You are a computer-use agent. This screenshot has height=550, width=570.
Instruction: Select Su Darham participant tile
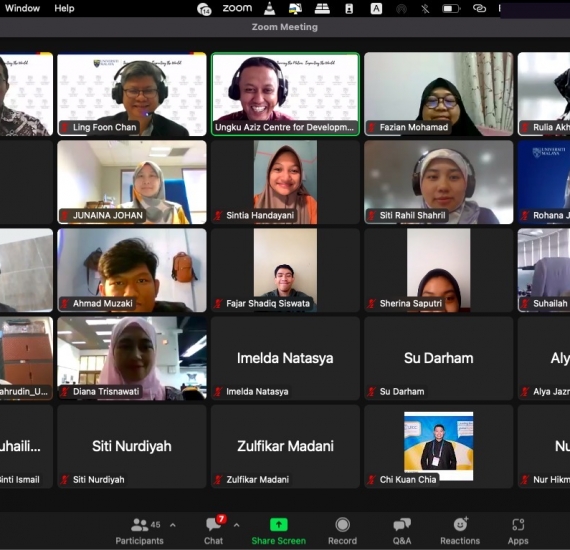coord(439,358)
